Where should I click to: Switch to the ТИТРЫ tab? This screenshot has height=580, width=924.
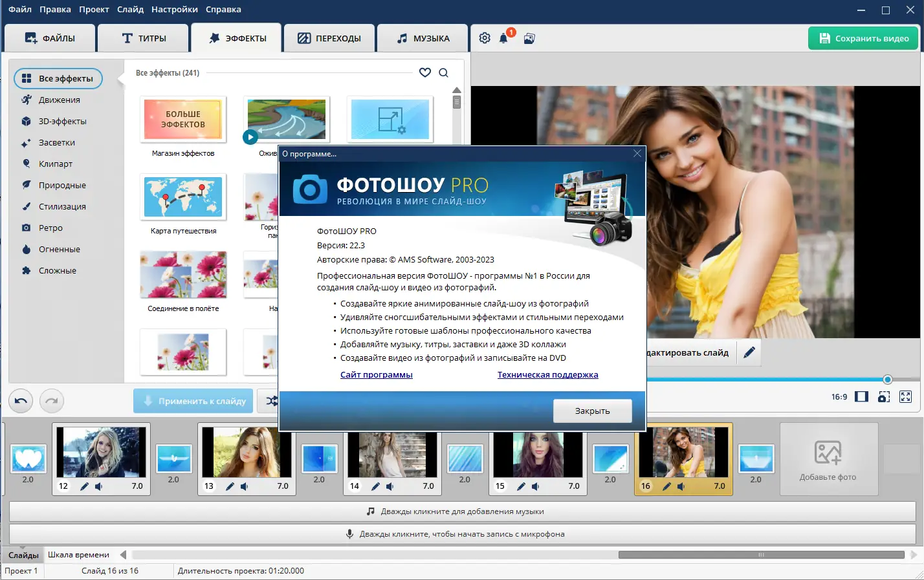[144, 38]
